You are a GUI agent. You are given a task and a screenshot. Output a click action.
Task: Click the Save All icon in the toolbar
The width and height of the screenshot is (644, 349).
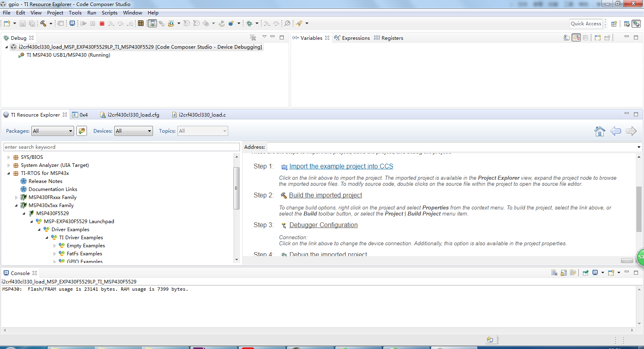32,24
